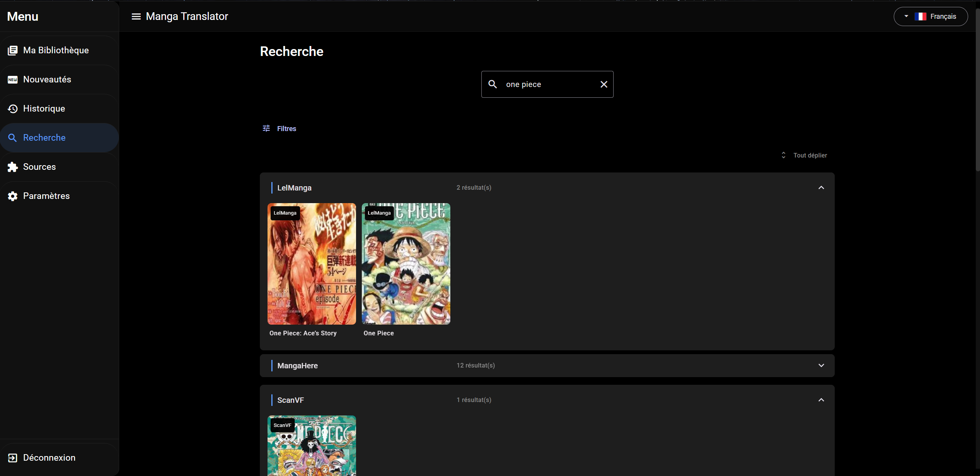The height and width of the screenshot is (476, 980).
Task: Click the 'LelManga' section heading
Action: click(x=294, y=188)
